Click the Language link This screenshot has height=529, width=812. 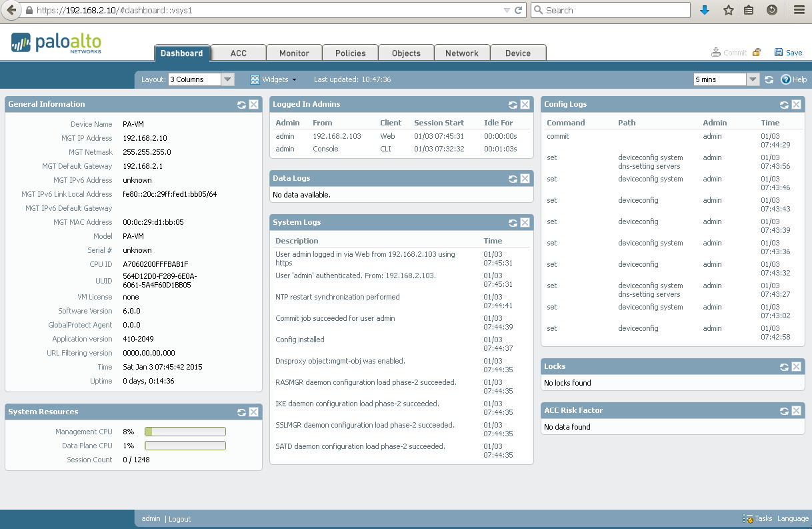tap(793, 518)
